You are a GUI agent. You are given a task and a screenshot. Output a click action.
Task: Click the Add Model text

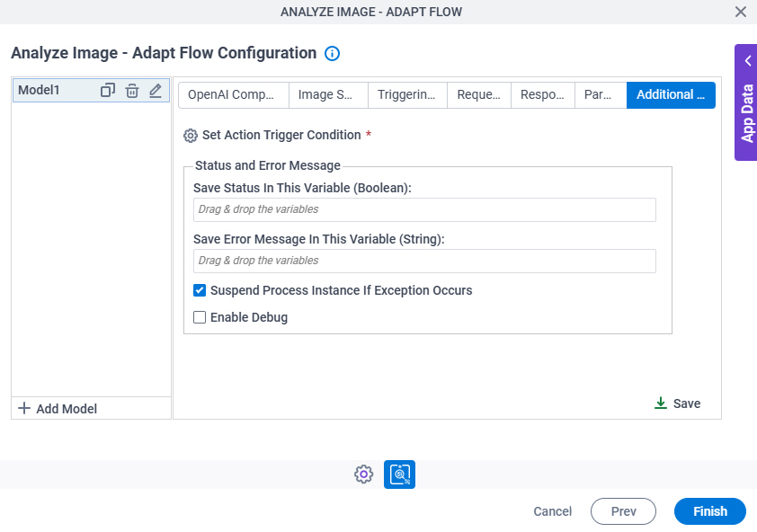tap(67, 409)
